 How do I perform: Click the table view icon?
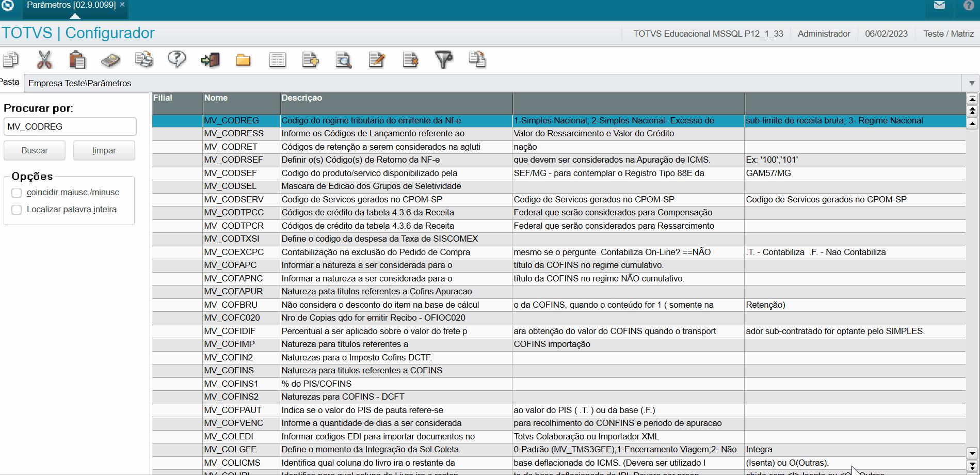click(278, 60)
